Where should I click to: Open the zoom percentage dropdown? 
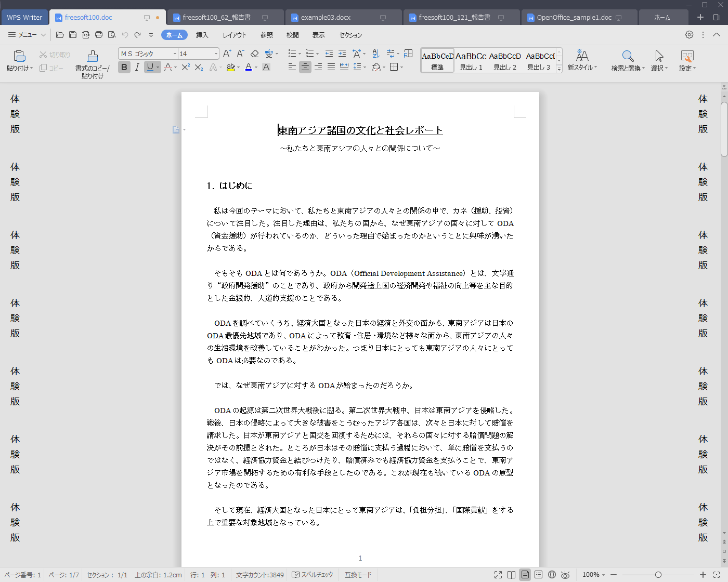coord(603,575)
